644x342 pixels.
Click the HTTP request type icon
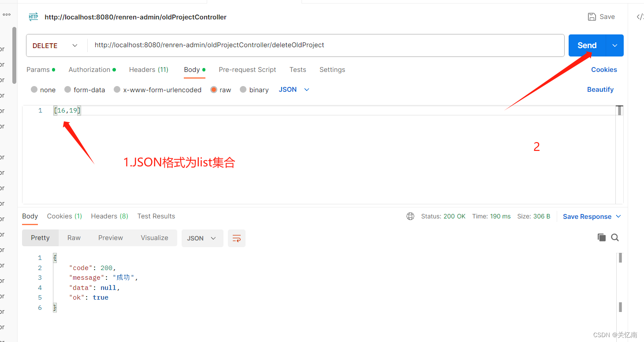pos(34,17)
